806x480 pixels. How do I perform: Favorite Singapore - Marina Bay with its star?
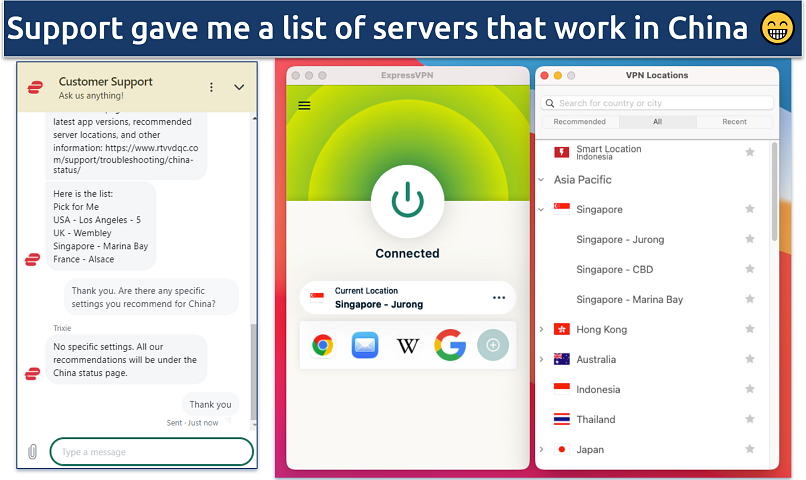click(750, 299)
